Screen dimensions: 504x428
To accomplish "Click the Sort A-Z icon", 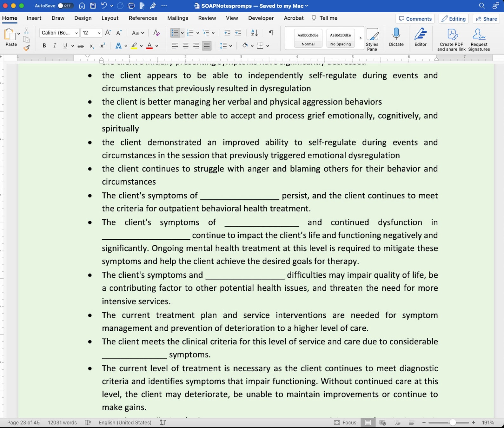I will [x=254, y=33].
